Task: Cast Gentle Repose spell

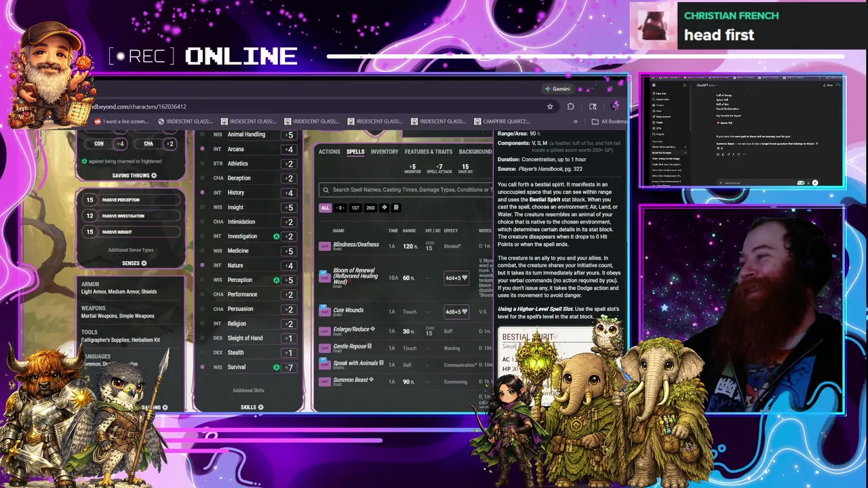Action: (325, 348)
